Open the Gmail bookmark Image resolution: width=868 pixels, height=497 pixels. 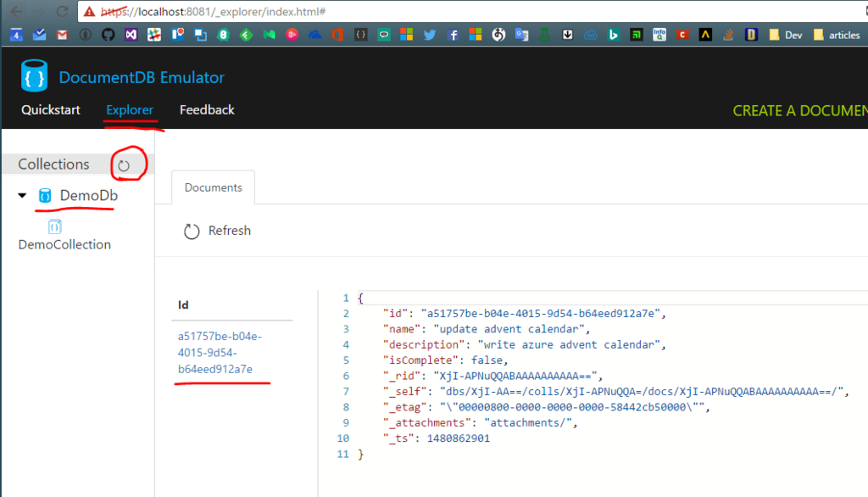click(x=62, y=35)
